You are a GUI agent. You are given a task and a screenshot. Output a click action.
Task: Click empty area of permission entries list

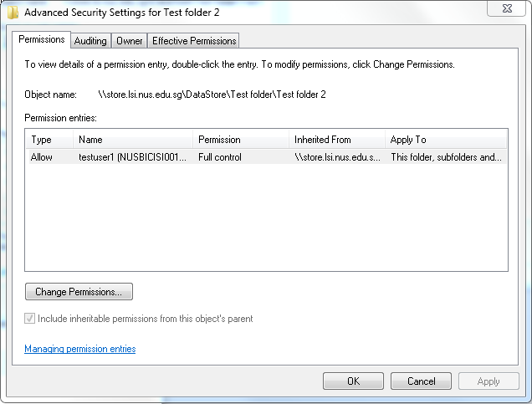266,217
